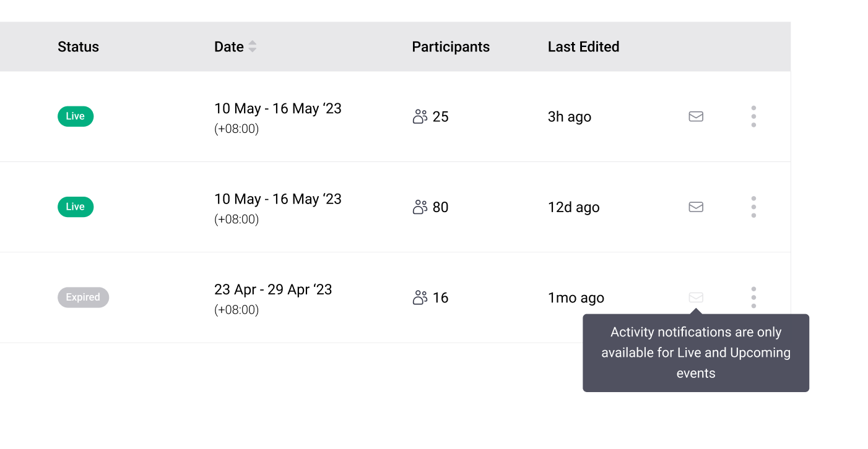Click the participants icon beside 16
Image resolution: width=868 pixels, height=449 pixels.
(x=420, y=297)
